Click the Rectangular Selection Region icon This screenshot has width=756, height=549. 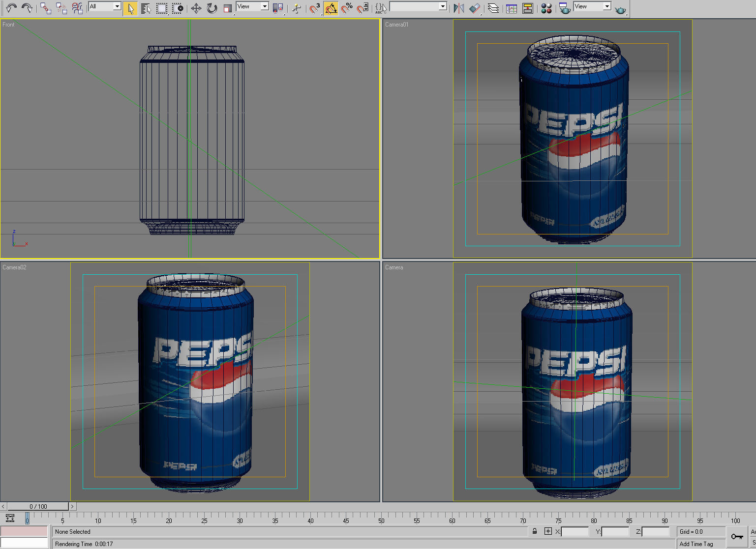162,8
